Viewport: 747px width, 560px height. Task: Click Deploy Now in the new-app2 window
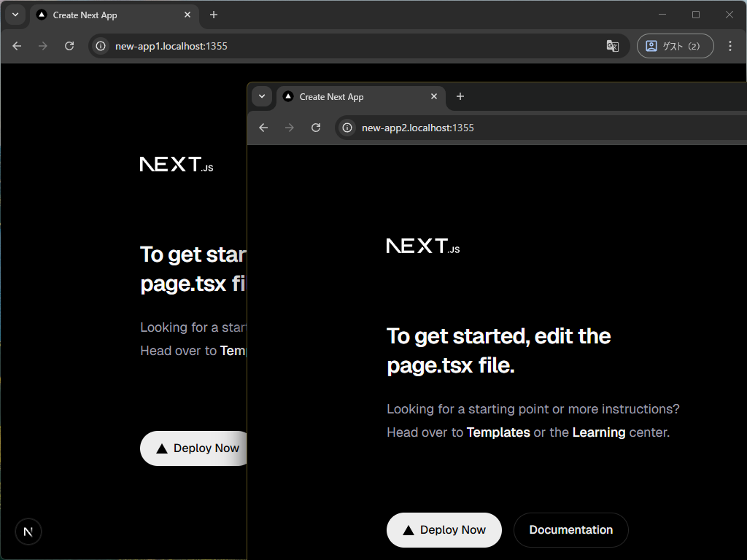point(444,530)
